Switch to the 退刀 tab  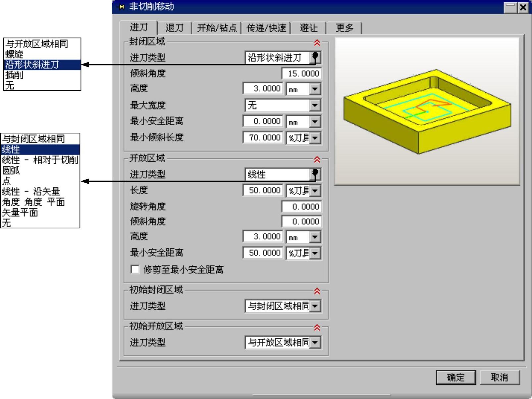click(x=175, y=28)
